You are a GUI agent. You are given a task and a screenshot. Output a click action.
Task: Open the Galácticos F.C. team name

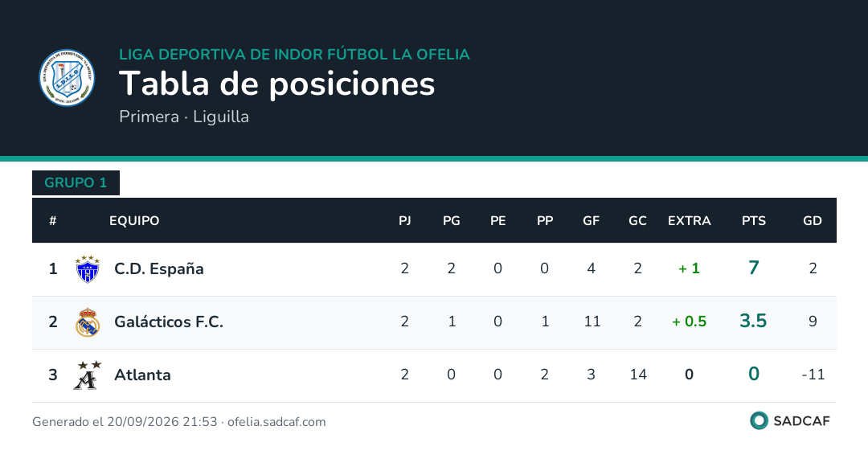click(169, 322)
